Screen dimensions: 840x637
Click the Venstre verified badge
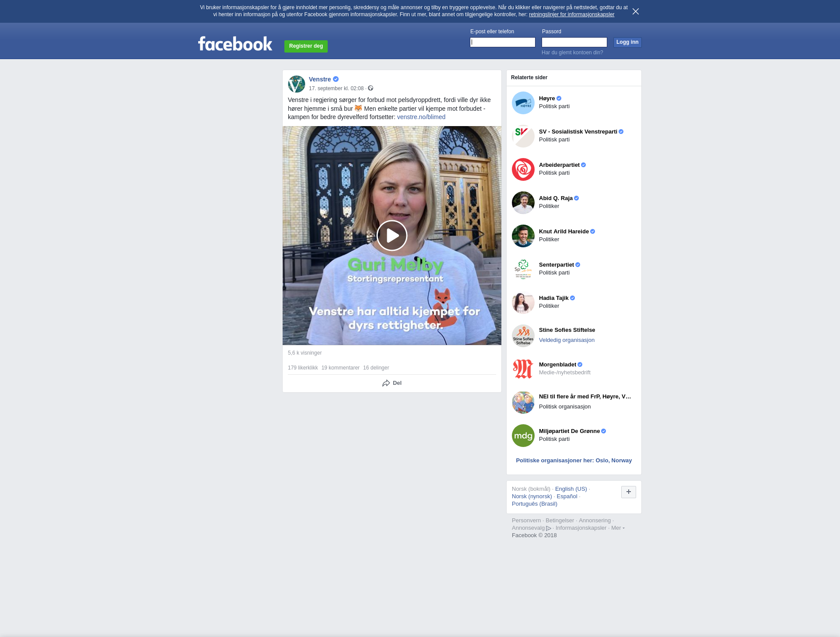click(336, 79)
